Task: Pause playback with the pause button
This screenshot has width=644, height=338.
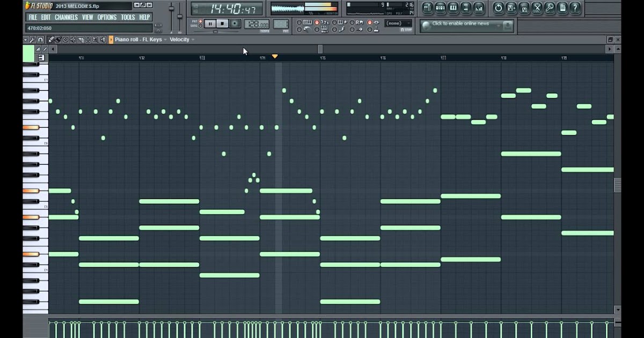Action: 210,24
